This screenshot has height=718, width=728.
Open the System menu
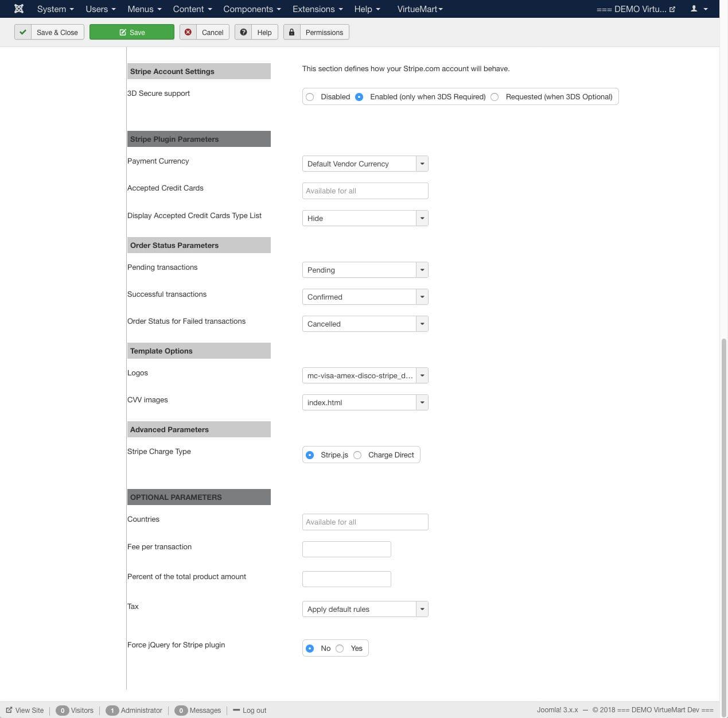[x=55, y=9]
